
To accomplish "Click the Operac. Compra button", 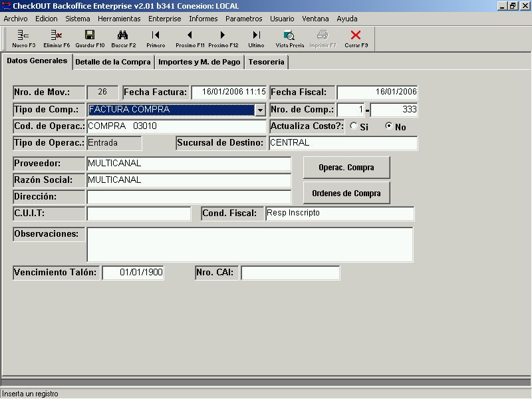I will click(x=346, y=168).
